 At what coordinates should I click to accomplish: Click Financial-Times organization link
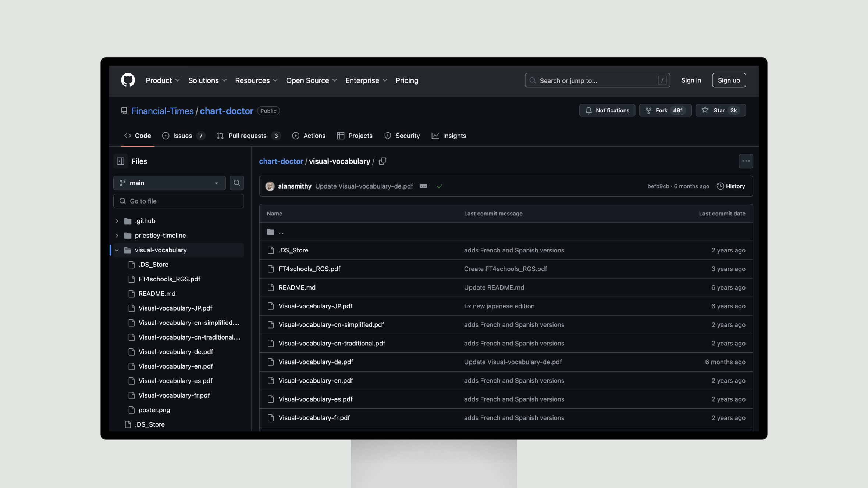tap(161, 111)
